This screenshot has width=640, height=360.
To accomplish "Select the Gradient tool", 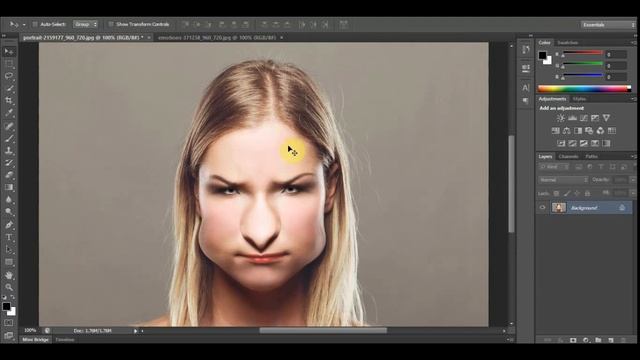I will tap(9, 187).
